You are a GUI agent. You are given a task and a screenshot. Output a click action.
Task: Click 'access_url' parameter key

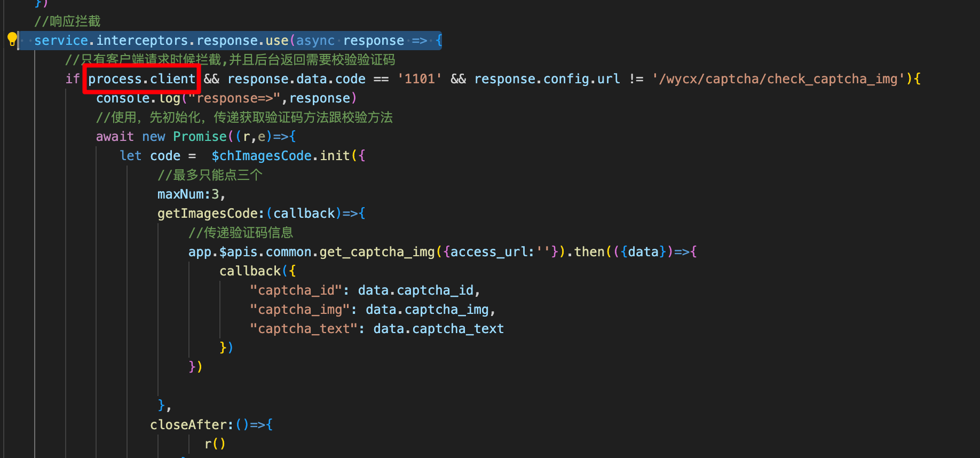pyautogui.click(x=489, y=252)
